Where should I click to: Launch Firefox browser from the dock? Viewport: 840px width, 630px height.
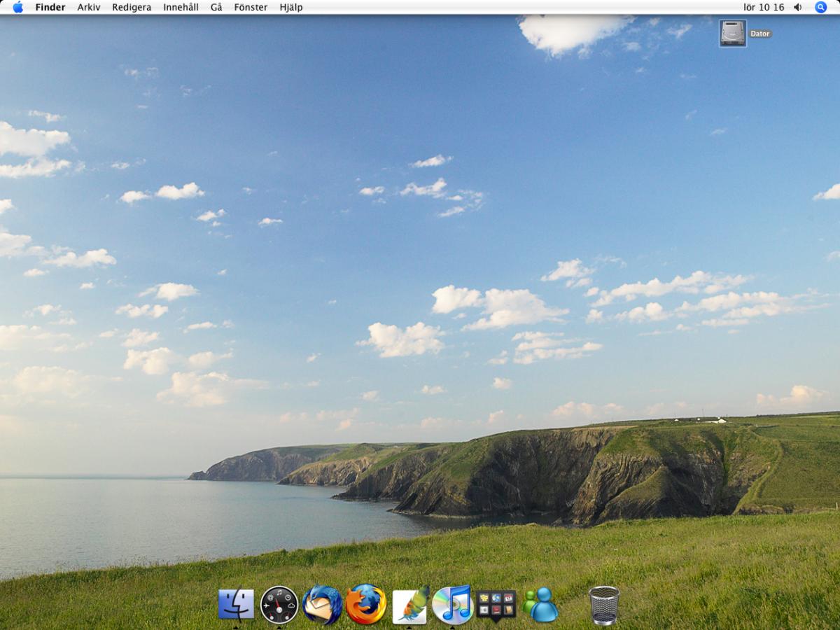[366, 605]
